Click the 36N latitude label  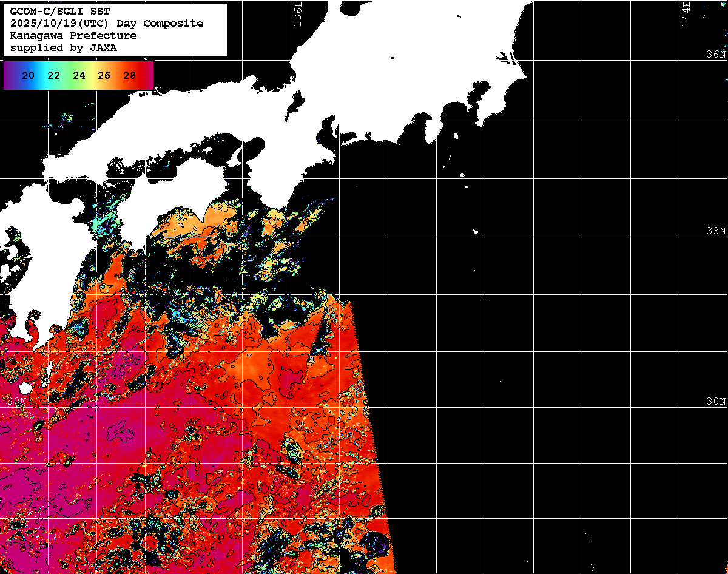tap(716, 55)
